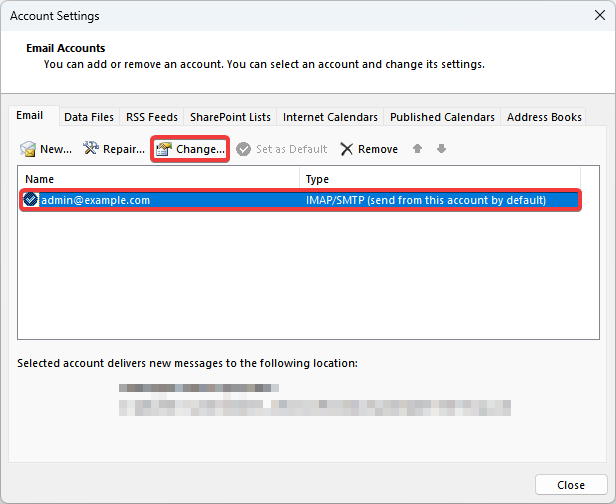Click the Remove X icon

(346, 149)
